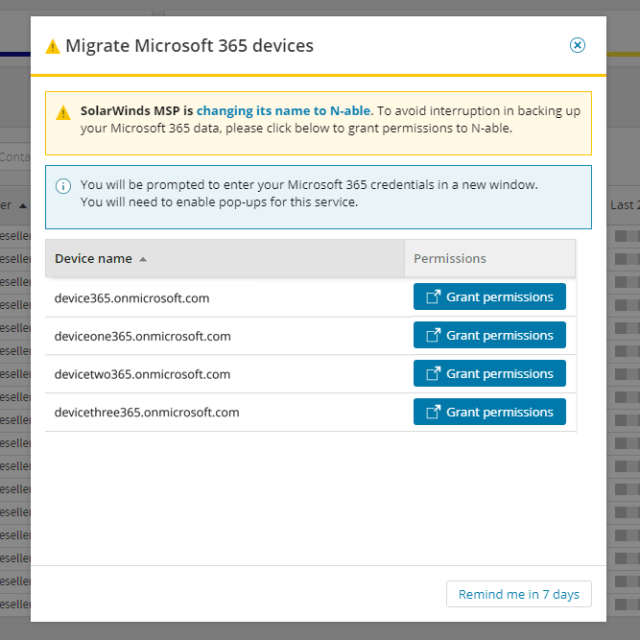
Task: Select devicetwo365.onmicrosoft.com device name
Action: click(x=142, y=374)
